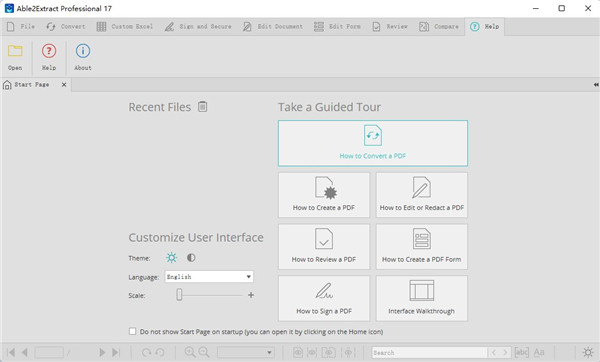Click the fourth page-view mode icon
Image resolution: width=600 pixels, height=362 pixels.
pos(348,352)
